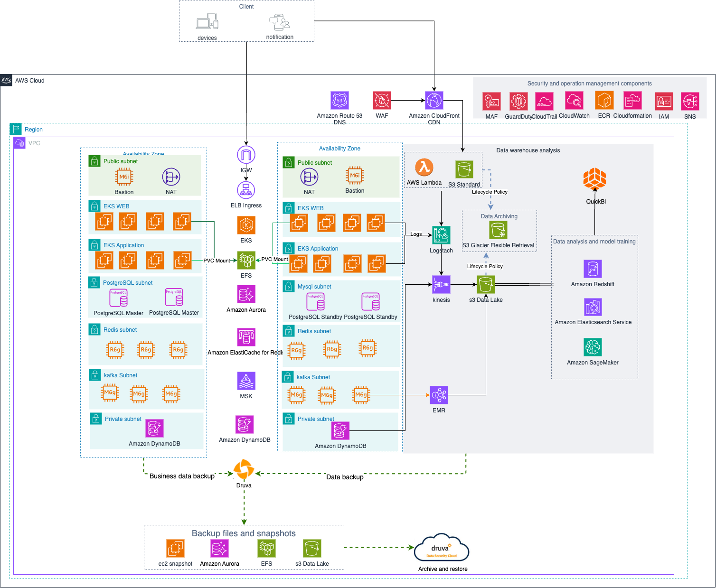
Task: Click the Amazon Route 53 DNS icon
Action: click(339, 101)
